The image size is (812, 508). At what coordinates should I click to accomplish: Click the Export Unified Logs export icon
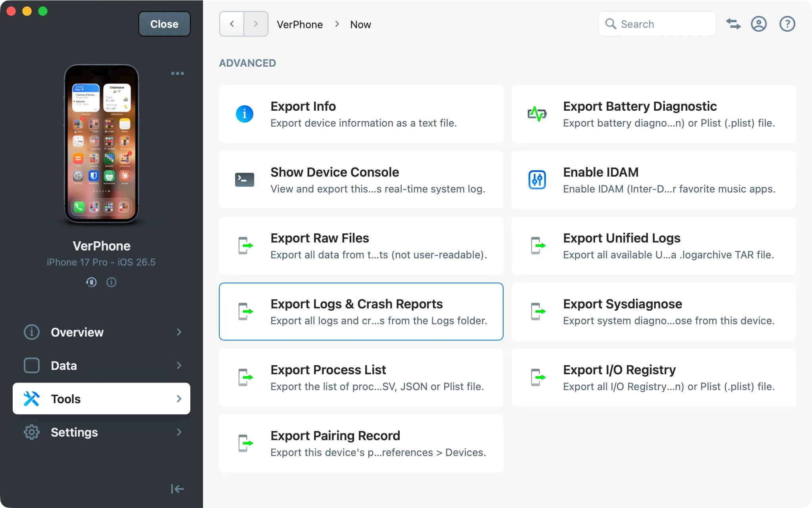click(x=538, y=246)
